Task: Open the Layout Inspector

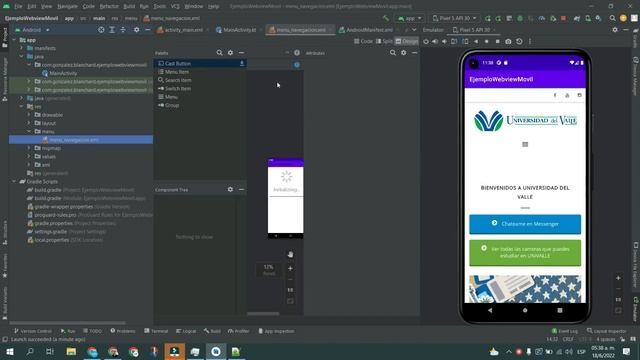Action: pyautogui.click(x=607, y=331)
